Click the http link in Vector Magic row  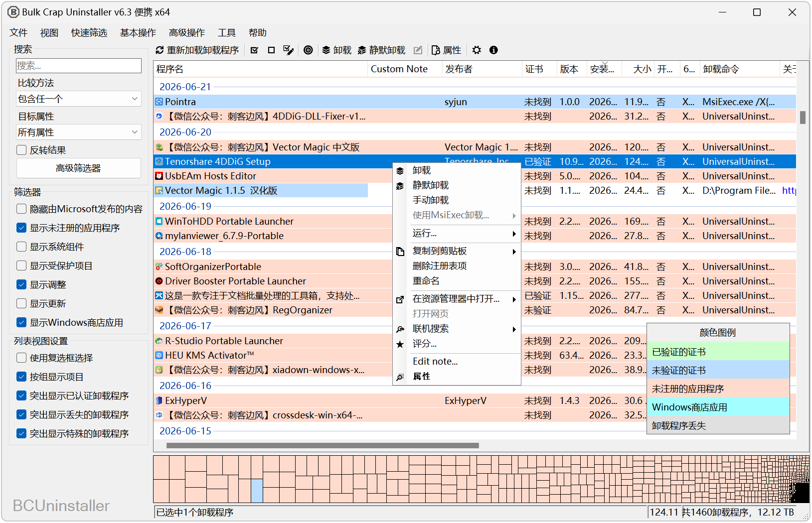[x=789, y=191]
